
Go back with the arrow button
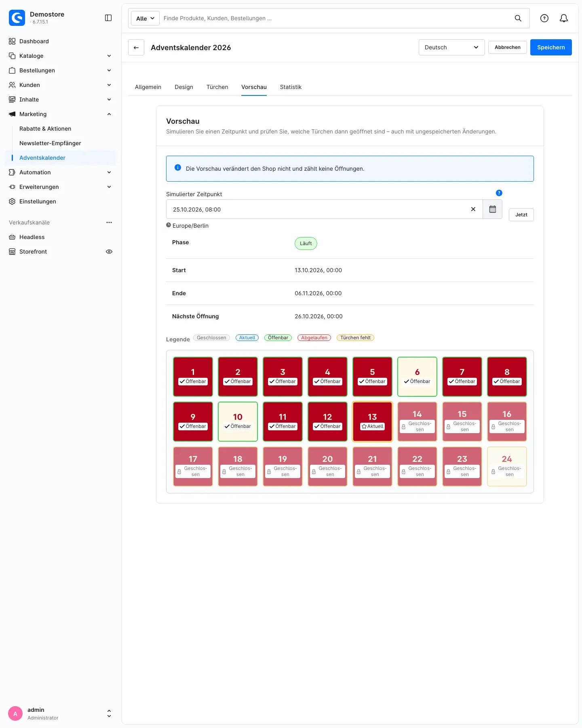click(x=136, y=47)
